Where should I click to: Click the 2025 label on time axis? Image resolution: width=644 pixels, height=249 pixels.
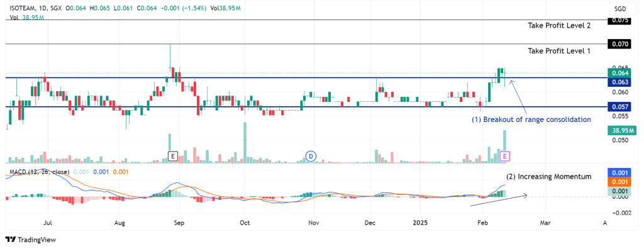[421, 223]
